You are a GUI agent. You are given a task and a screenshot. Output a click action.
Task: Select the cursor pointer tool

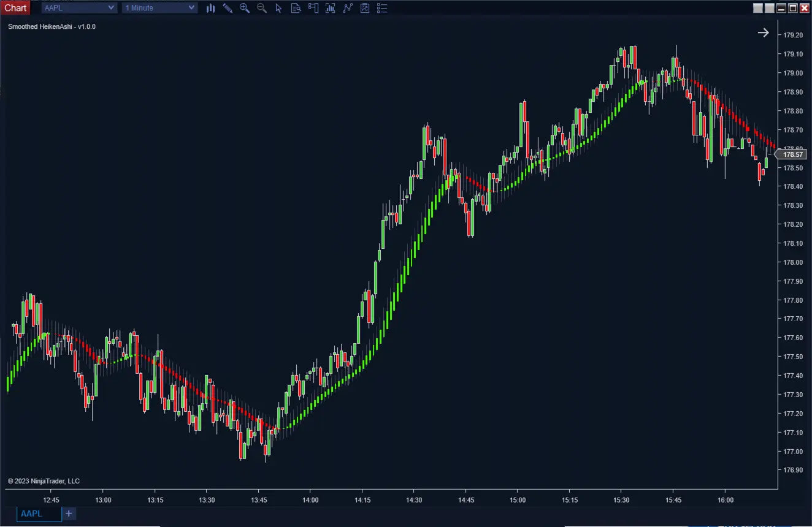pyautogui.click(x=279, y=8)
